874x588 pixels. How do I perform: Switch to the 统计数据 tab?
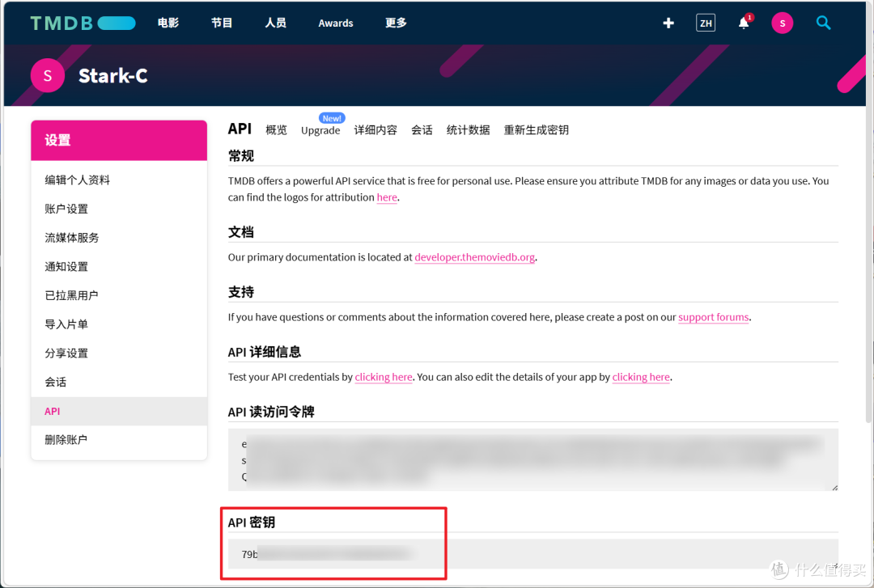(469, 130)
